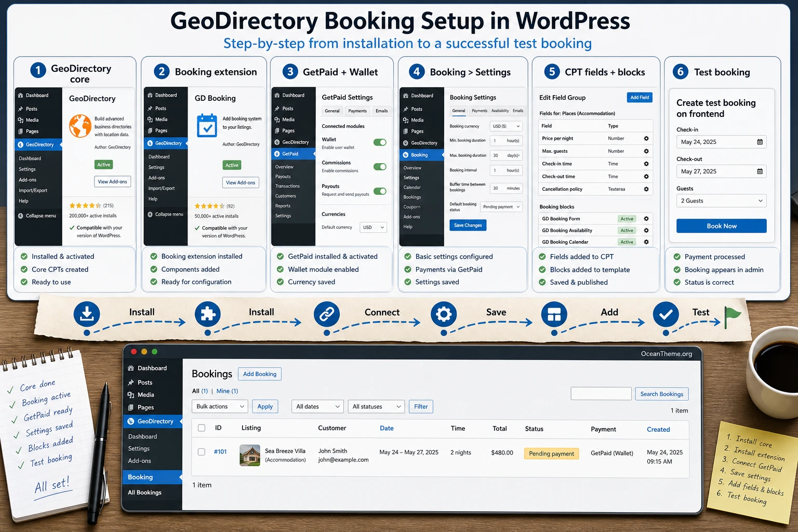798x532 pixels.
Task: Click Posts pin icon in Bookings window sidebar
Action: [x=131, y=382]
